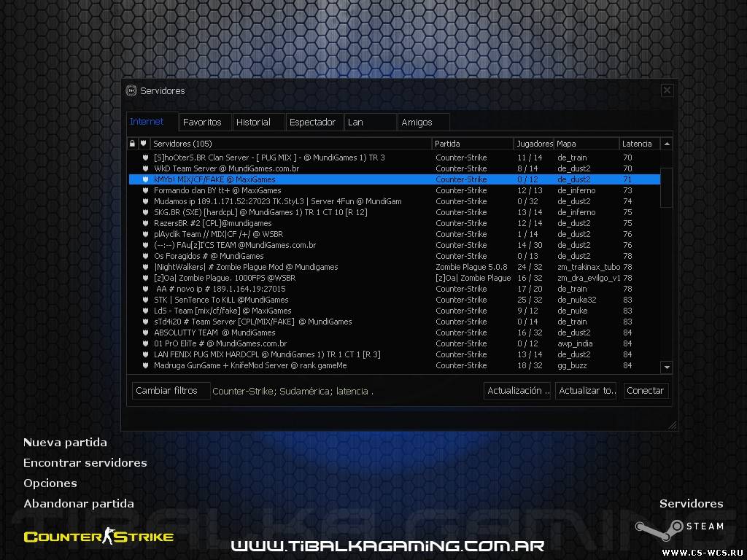The height and width of the screenshot is (560, 747).
Task: Close the Servidores window
Action: [x=667, y=90]
